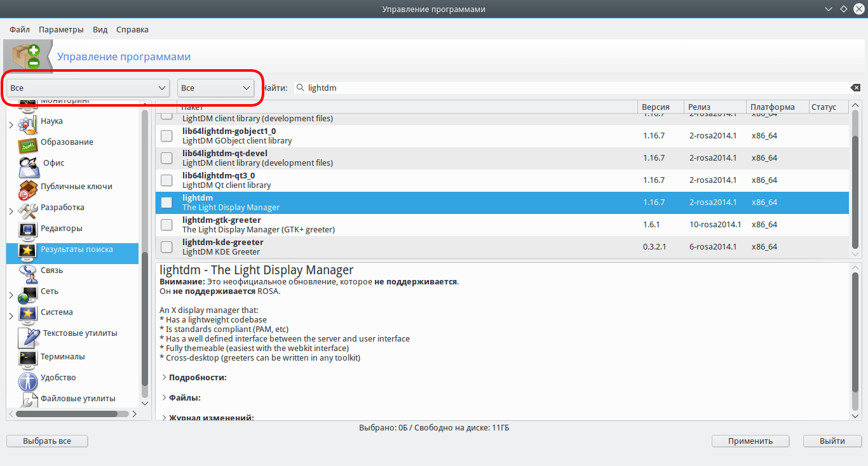Image resolution: width=868 pixels, height=466 pixels.
Task: Expand the Сеть tree branch
Action: [11, 295]
